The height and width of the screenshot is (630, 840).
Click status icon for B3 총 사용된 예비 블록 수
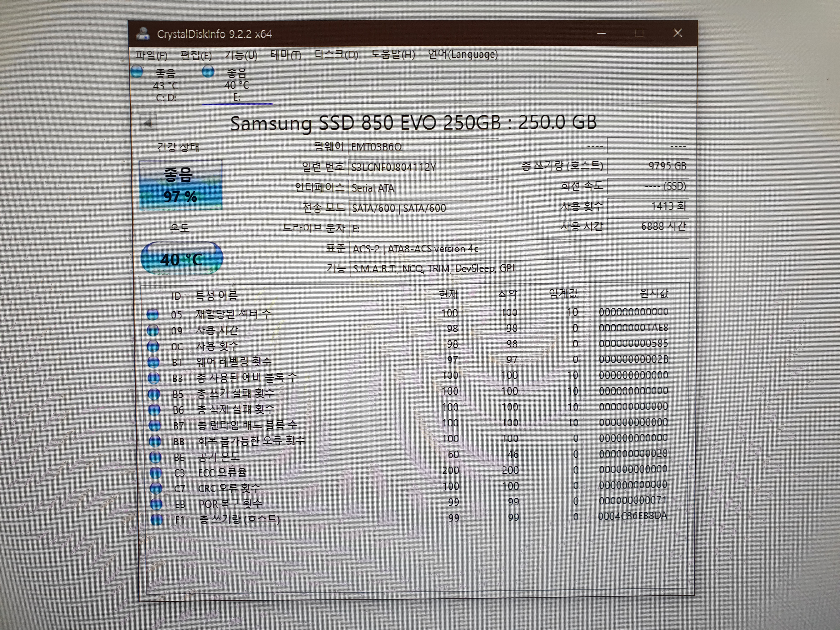[154, 378]
